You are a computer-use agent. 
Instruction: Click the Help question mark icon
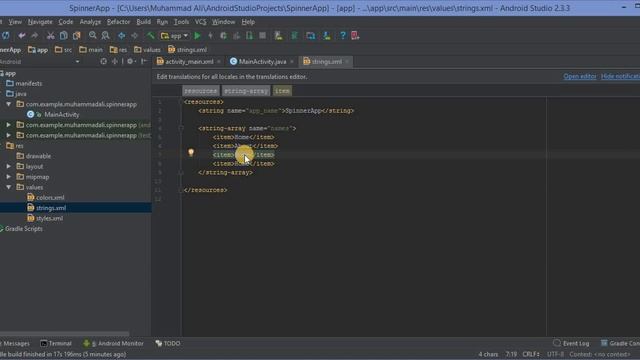[x=343, y=36]
